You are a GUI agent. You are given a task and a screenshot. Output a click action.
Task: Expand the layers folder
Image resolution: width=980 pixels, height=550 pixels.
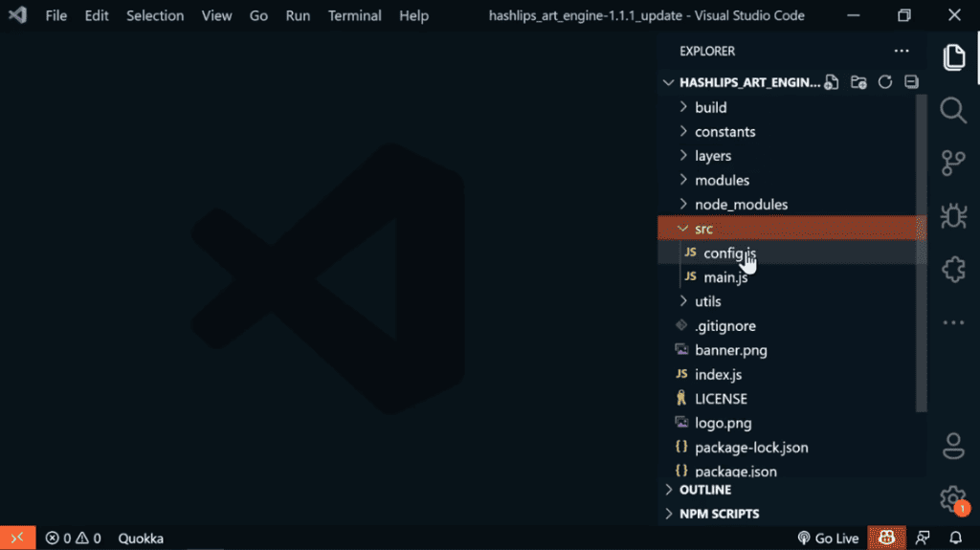pyautogui.click(x=791, y=156)
